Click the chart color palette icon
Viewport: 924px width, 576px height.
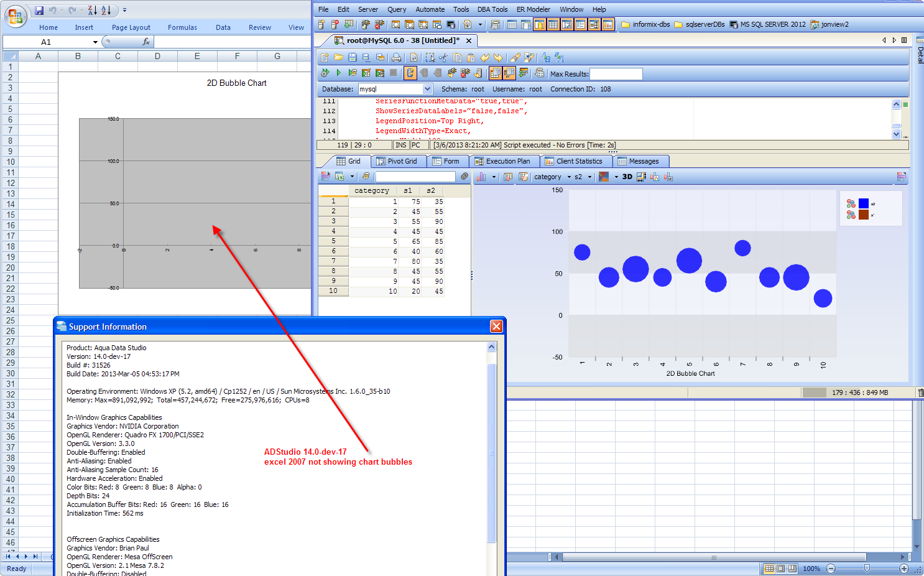pyautogui.click(x=604, y=177)
